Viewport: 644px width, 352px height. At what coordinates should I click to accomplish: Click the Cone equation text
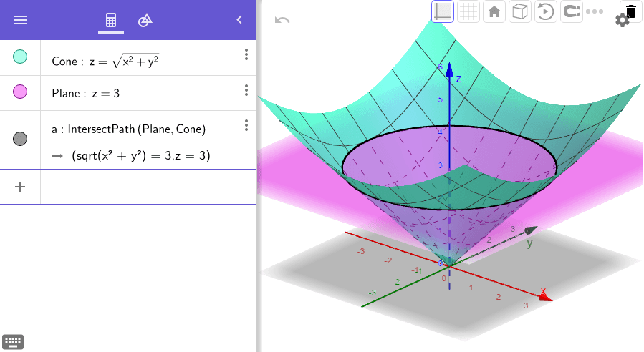pos(105,61)
